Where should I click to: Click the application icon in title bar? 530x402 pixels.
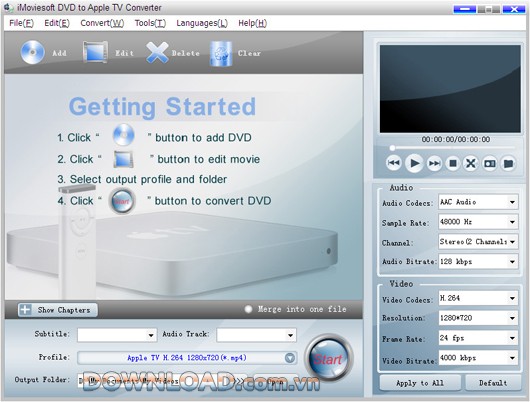8,7
